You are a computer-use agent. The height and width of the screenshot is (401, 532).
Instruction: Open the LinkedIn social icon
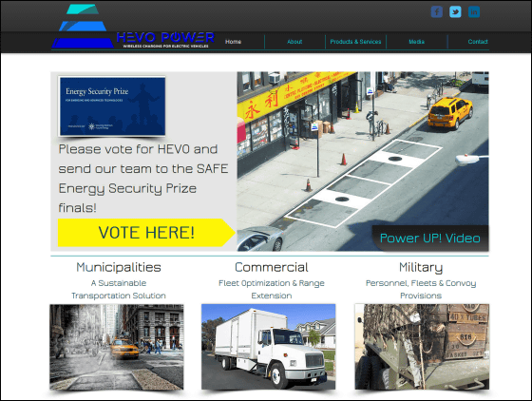coord(474,11)
